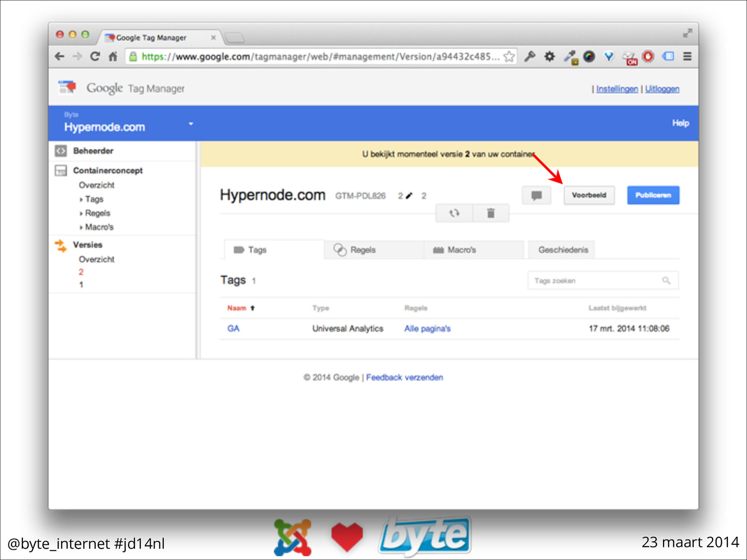
Task: Click the color wheel extension icon
Action: 589,56
